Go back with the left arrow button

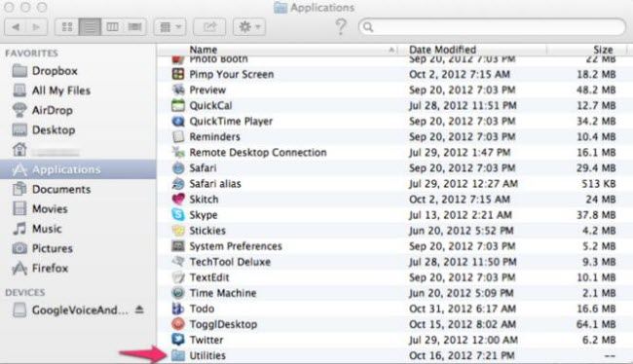(16, 27)
